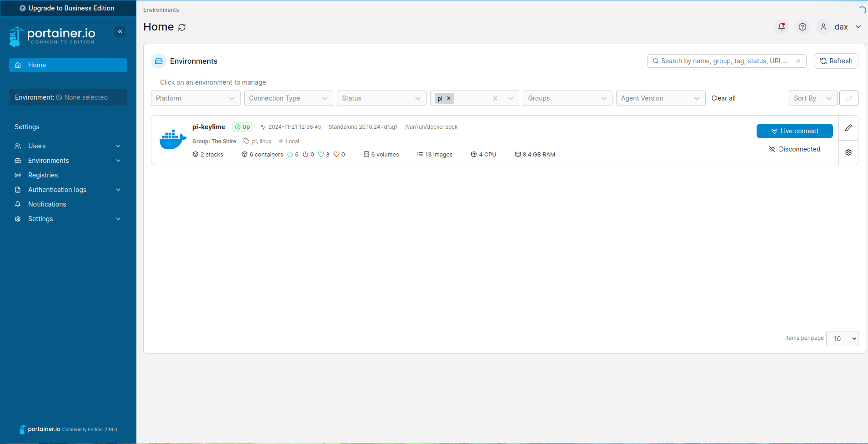Open the dax user account menu

840,27
